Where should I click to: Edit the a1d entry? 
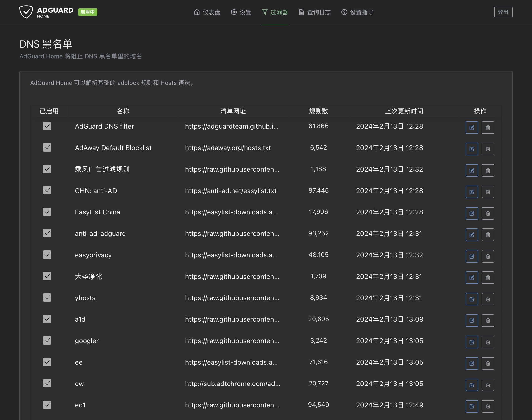pyautogui.click(x=472, y=320)
